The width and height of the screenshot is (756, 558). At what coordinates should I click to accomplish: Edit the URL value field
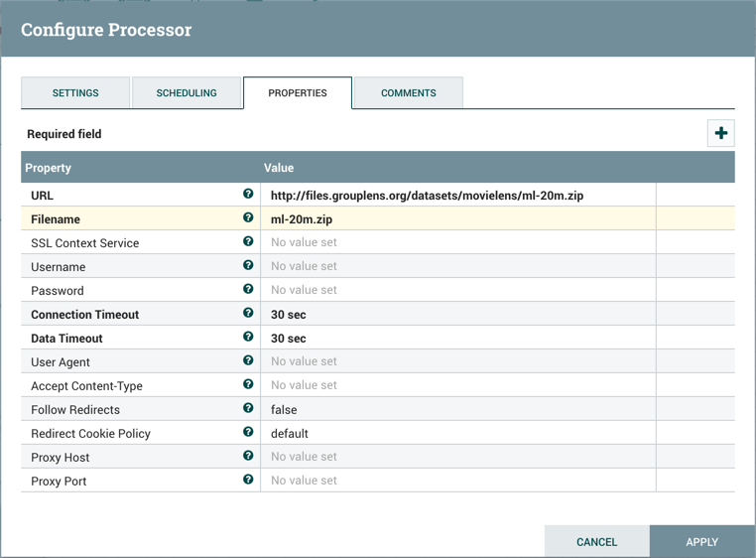pos(456,196)
